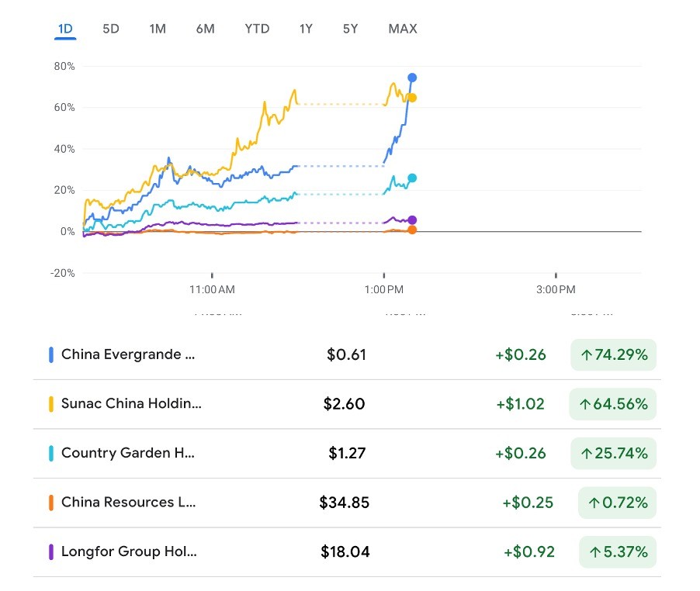
Task: Switch to the 5Y range tab
Action: tap(351, 29)
